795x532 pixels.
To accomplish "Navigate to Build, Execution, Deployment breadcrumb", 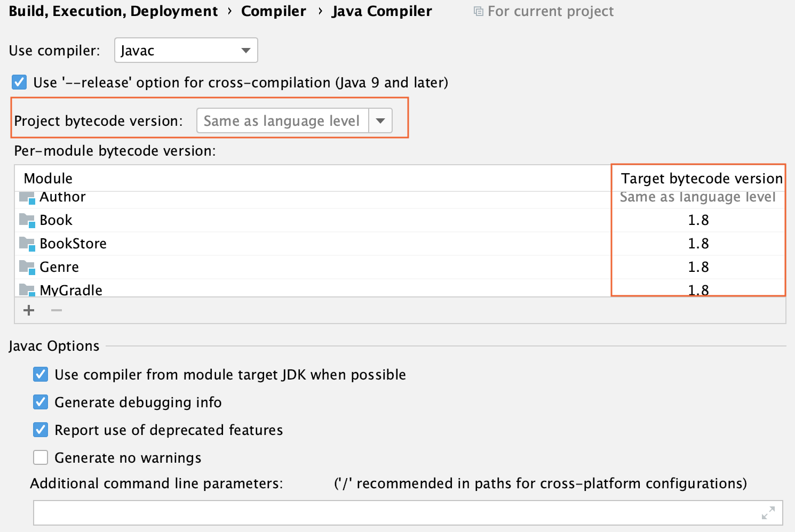I will (113, 11).
